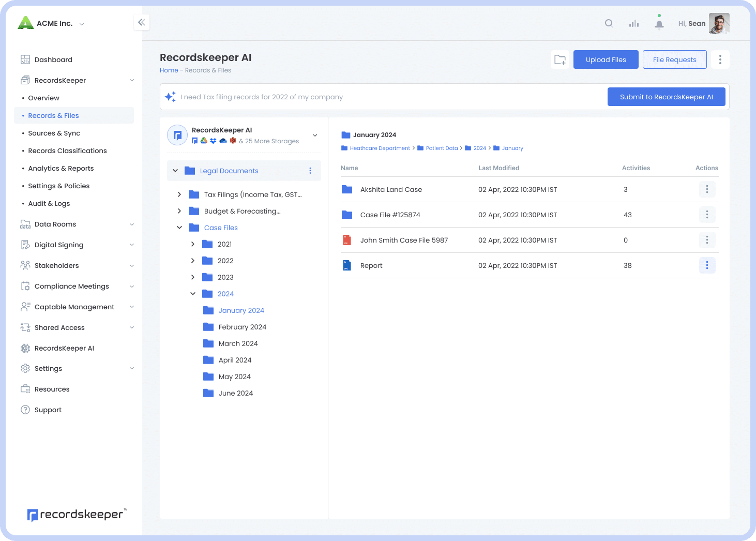Open actions menu for John Smith Case File
Viewport: 756px width, 541px height.
(707, 240)
